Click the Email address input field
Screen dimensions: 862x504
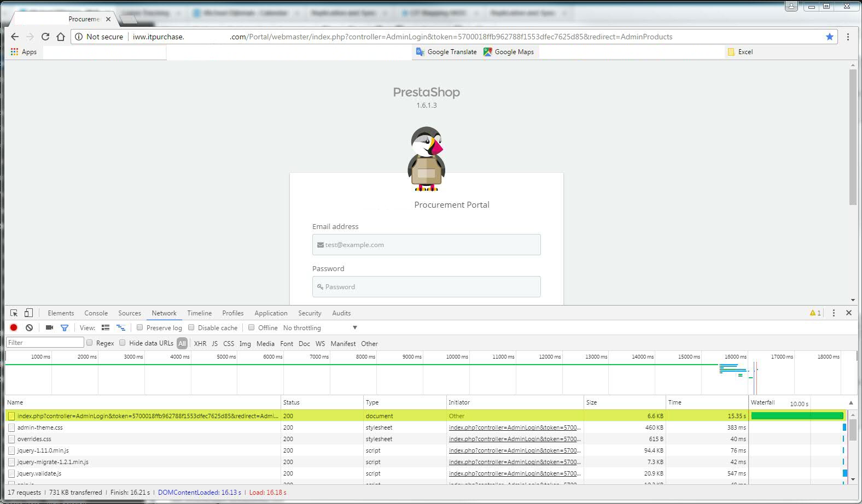426,245
